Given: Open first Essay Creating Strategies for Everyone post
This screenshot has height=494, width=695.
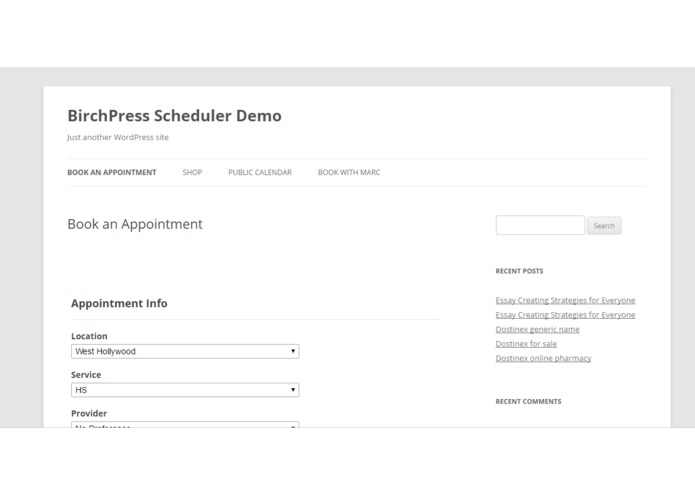Looking at the screenshot, I should click(565, 300).
